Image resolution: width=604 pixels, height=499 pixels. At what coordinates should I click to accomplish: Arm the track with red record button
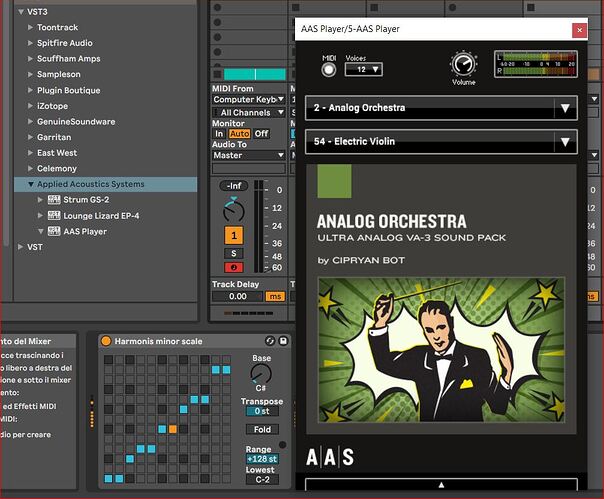(x=234, y=267)
